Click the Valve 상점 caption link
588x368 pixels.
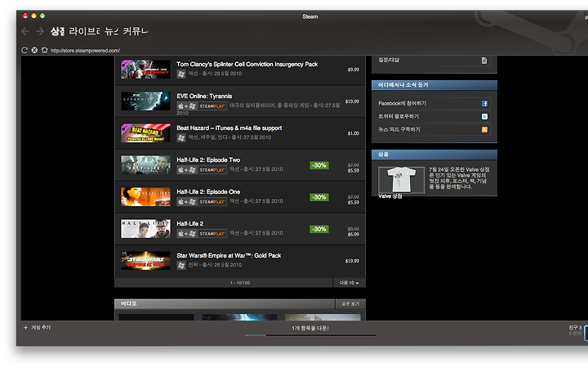tap(390, 196)
